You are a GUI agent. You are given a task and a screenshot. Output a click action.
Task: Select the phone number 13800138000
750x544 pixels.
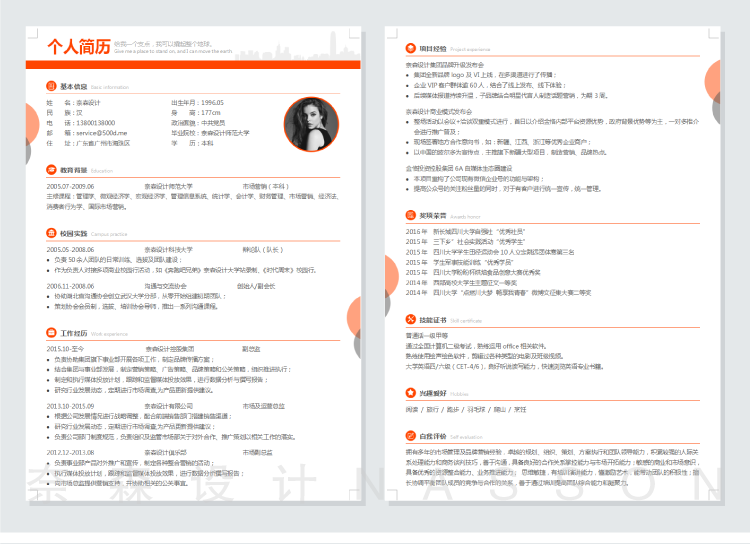click(96, 123)
